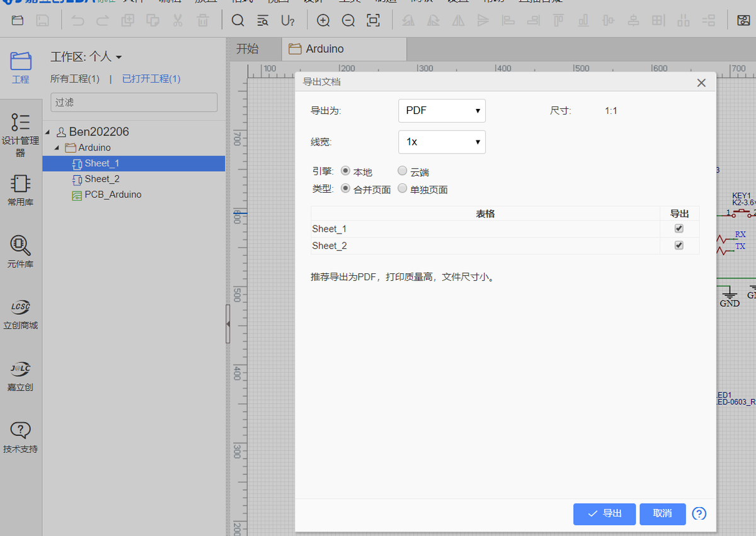Open the 导出为 PDF format dropdown

pos(442,110)
